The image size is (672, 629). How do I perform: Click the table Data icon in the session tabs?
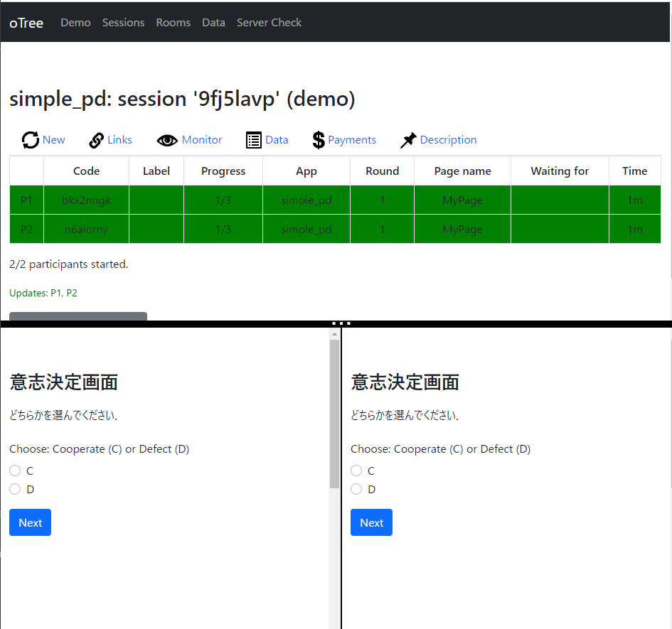pos(254,140)
